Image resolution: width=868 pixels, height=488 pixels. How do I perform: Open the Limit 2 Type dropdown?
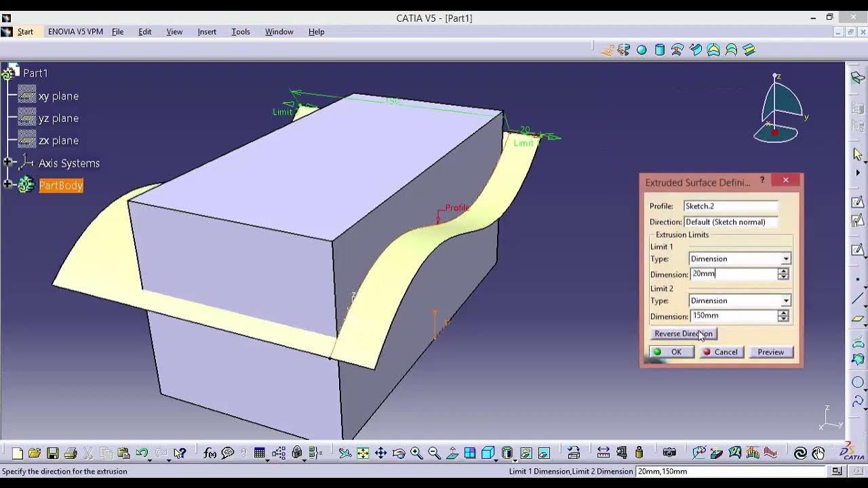[x=739, y=301]
